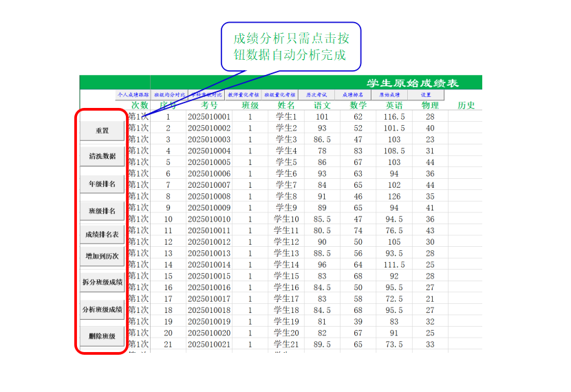The image size is (571, 392).
Task: Open the 班级均分对比 navigation tab
Action: coord(169,95)
